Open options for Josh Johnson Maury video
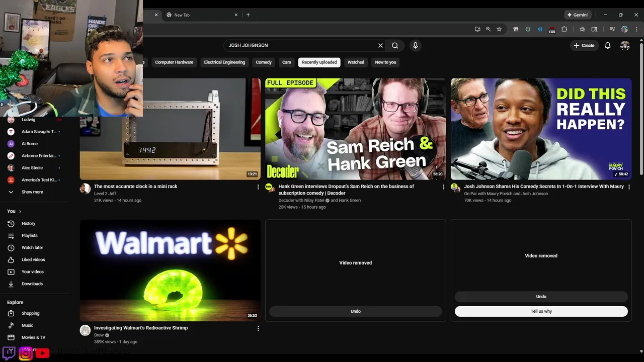 629,187
